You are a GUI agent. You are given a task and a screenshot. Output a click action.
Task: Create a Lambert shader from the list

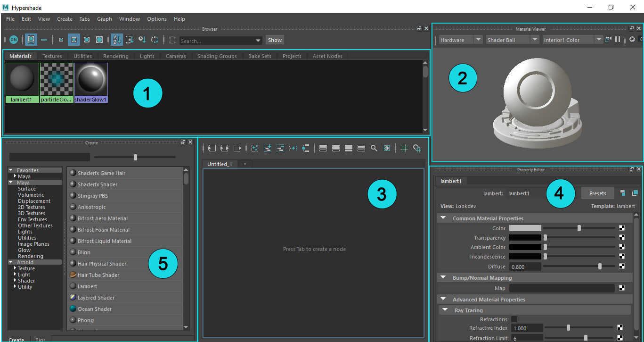(125, 286)
